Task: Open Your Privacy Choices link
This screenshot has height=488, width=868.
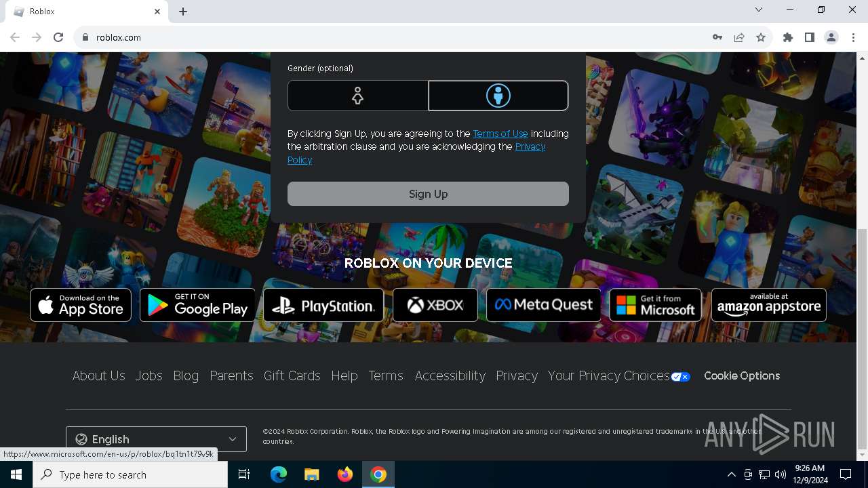Action: tap(609, 375)
